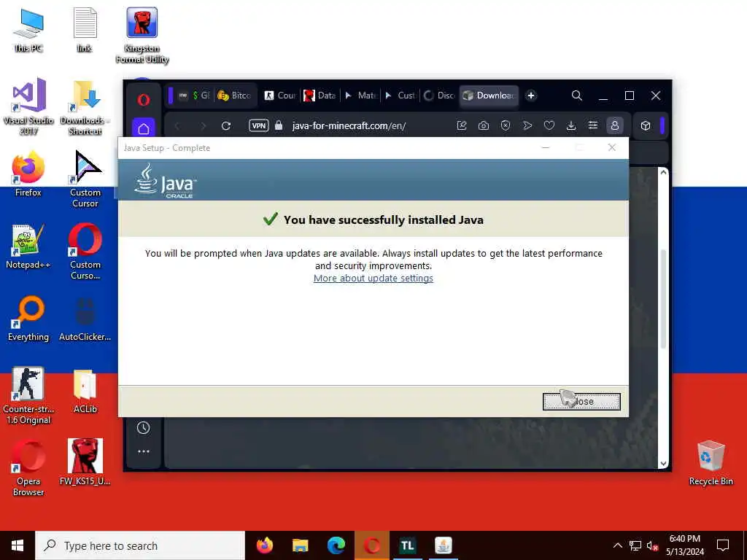
Task: Click the java-for-minecraft.com address field
Action: pos(349,125)
